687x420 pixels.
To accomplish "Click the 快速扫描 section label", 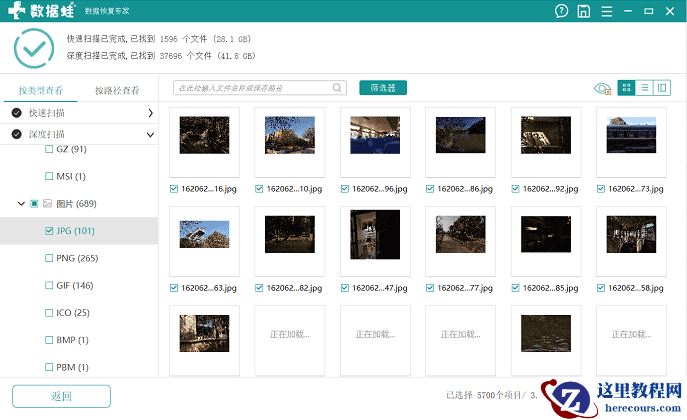I will tap(47, 113).
